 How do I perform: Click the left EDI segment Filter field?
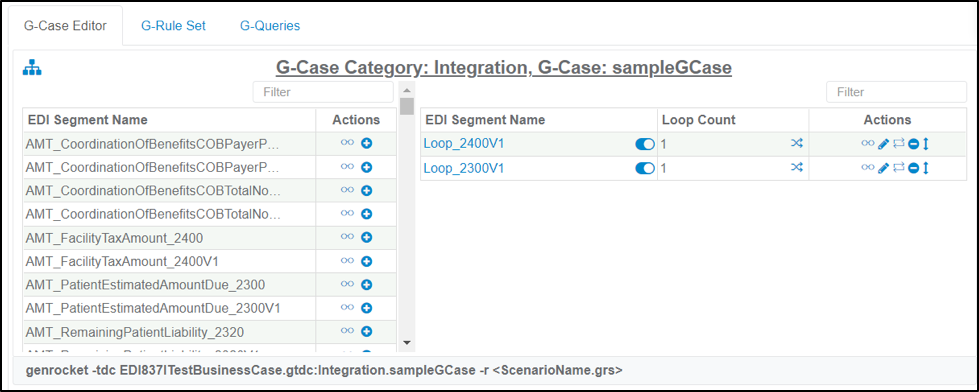pyautogui.click(x=323, y=92)
